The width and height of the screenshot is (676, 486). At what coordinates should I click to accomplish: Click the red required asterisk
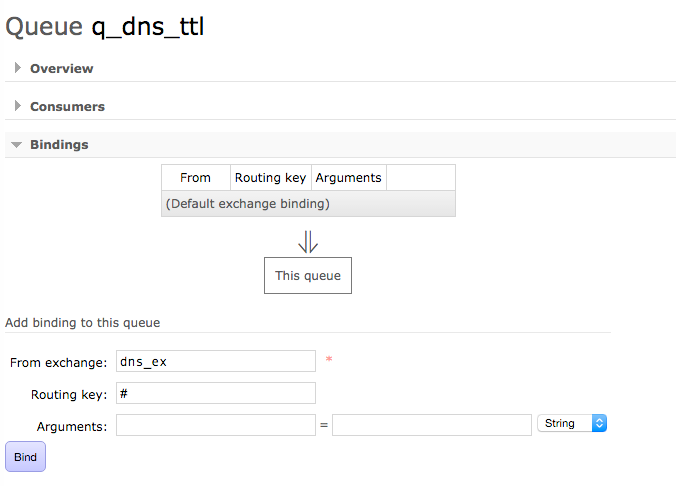click(329, 359)
